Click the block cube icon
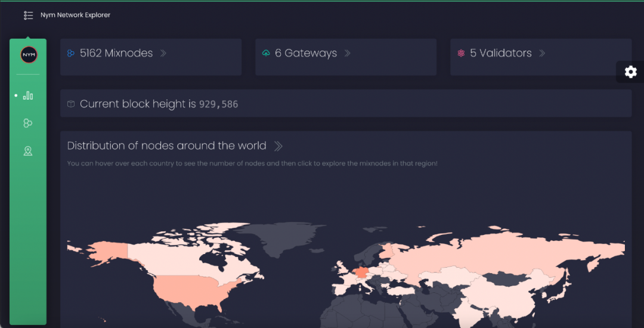The image size is (644, 328). [70, 104]
